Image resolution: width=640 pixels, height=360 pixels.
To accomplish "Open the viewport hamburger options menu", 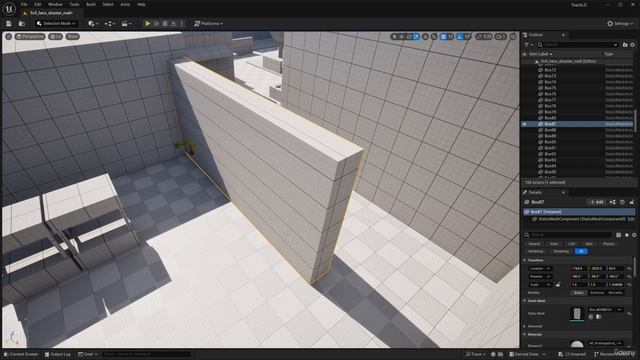I will tap(9, 36).
